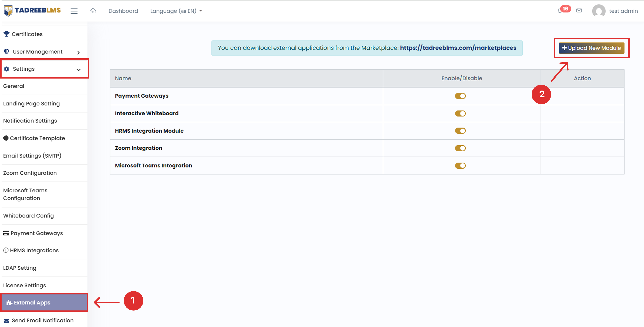Screen dimensions: 644x327
Task: Open Microsoft Teams Configuration
Action: click(25, 194)
